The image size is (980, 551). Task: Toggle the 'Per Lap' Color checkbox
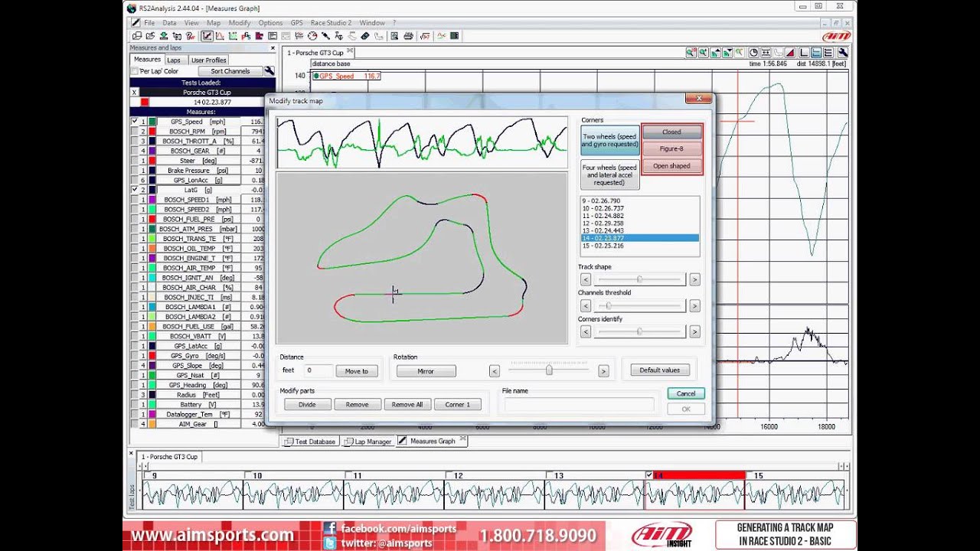pos(135,71)
